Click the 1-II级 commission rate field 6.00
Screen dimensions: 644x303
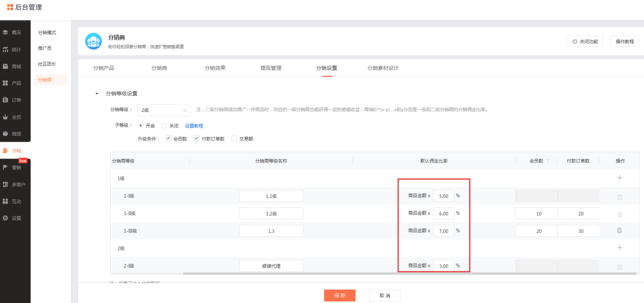coord(444,213)
